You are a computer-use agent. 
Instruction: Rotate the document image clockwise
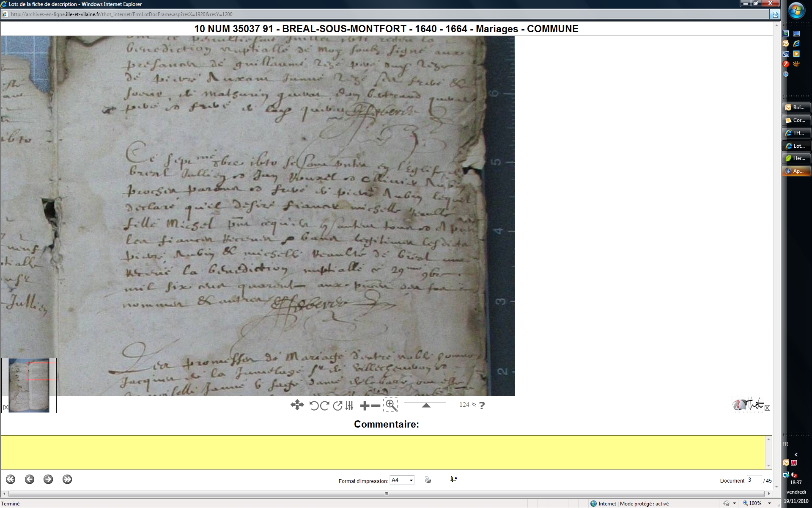324,406
